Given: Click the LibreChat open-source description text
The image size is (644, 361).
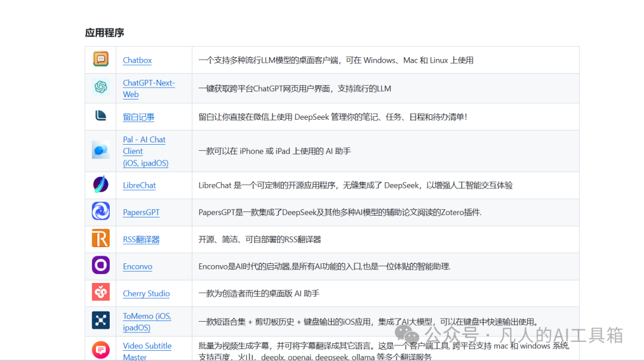Looking at the screenshot, I should [x=355, y=185].
